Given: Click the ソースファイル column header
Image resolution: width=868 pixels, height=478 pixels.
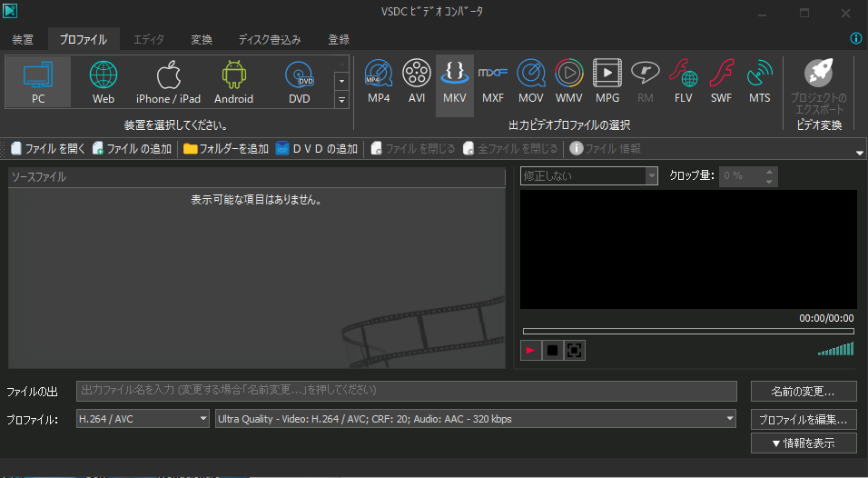Looking at the screenshot, I should (256, 177).
